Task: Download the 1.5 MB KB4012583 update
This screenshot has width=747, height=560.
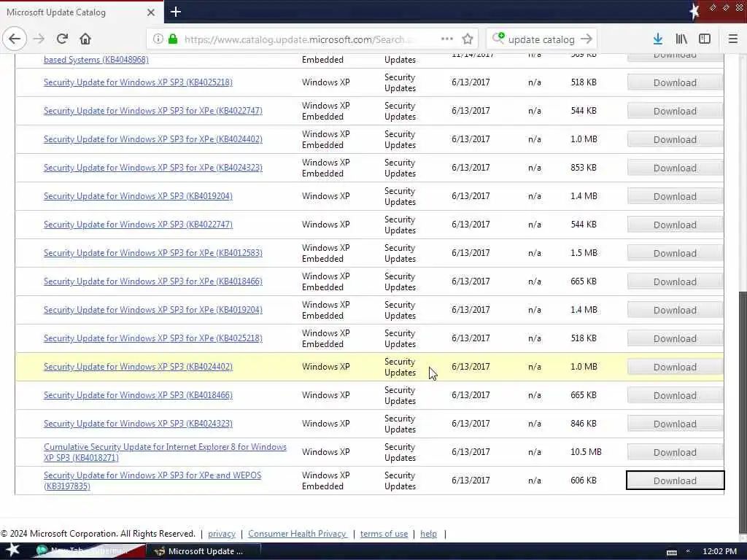Action: click(675, 253)
